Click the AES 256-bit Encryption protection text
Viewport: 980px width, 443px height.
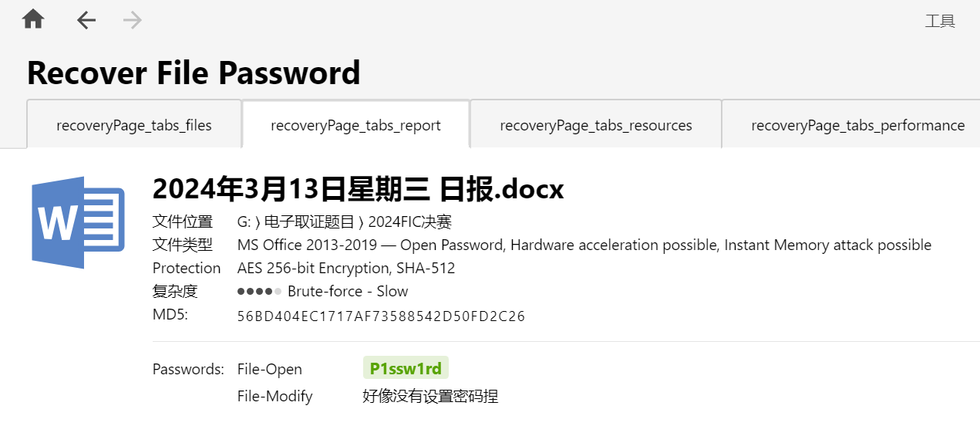346,269
